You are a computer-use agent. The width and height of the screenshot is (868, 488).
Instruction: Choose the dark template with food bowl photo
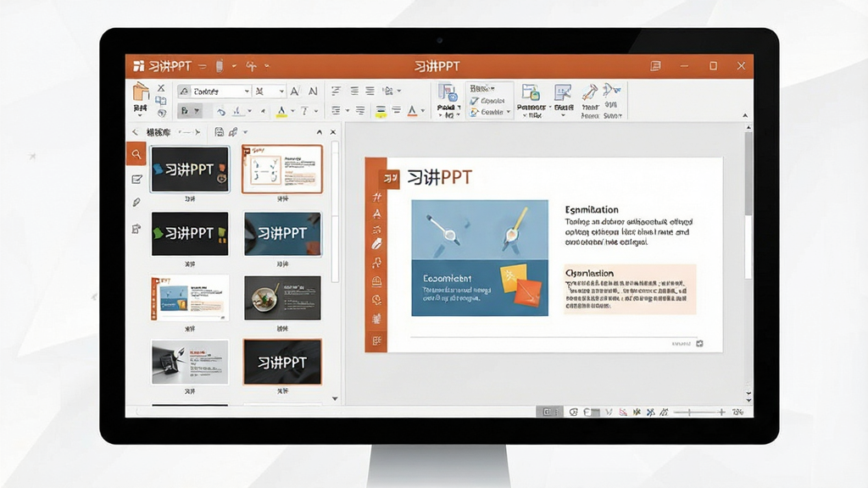point(282,298)
